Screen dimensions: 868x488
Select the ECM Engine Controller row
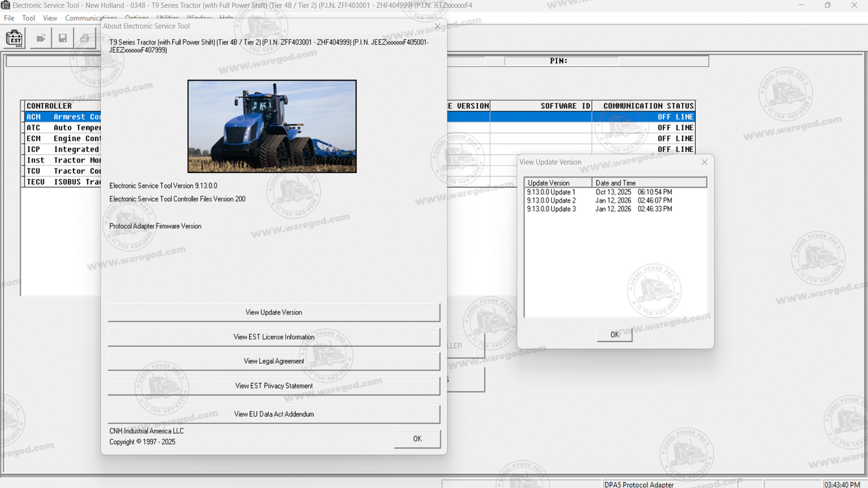60,138
